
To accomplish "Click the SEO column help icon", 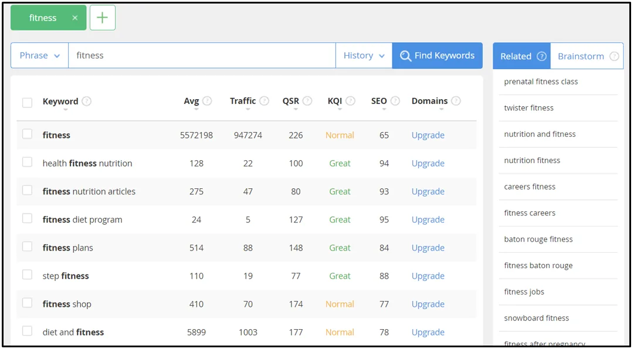I will [395, 101].
